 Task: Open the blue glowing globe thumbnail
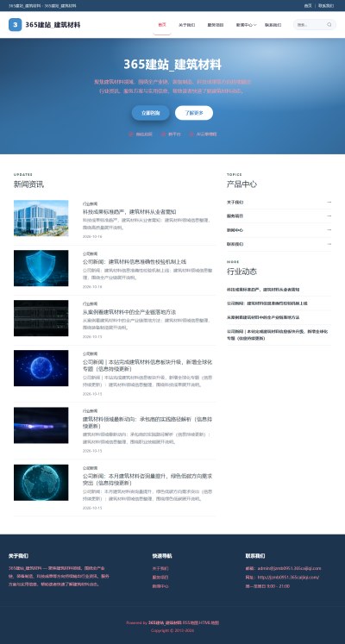click(41, 368)
